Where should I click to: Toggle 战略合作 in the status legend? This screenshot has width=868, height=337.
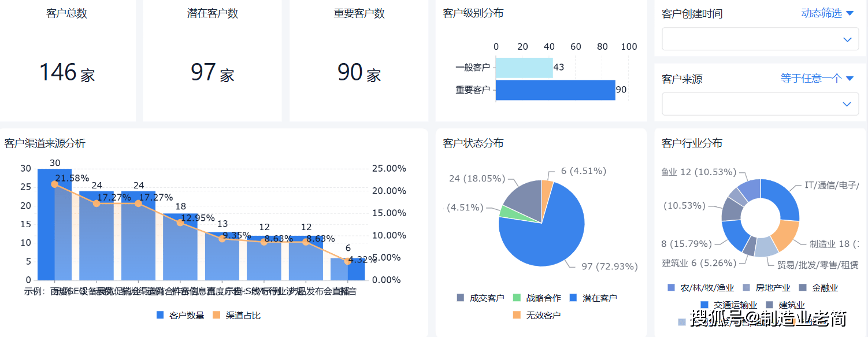click(x=537, y=298)
